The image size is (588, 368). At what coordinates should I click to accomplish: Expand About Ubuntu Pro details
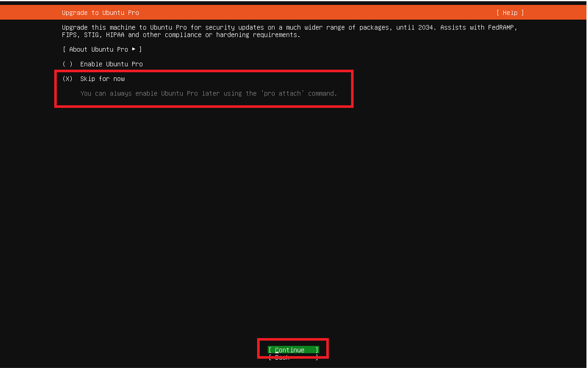pos(102,50)
